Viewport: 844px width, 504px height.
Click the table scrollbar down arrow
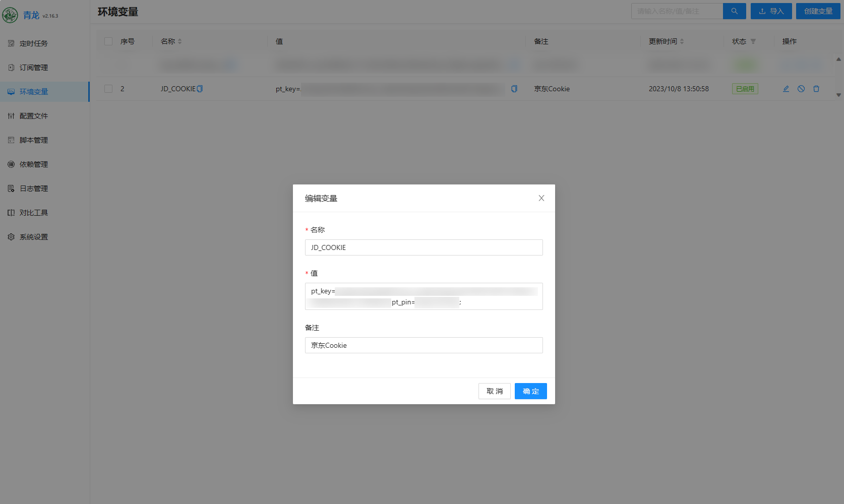838,95
